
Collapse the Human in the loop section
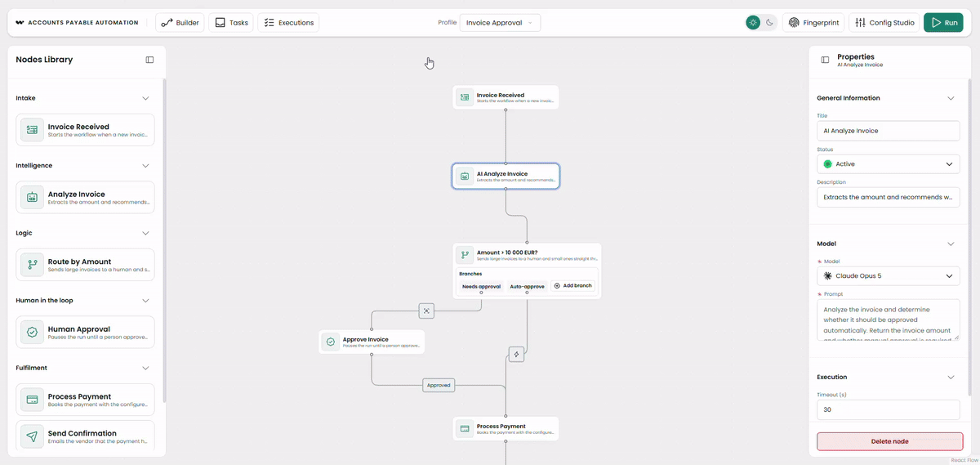click(146, 300)
